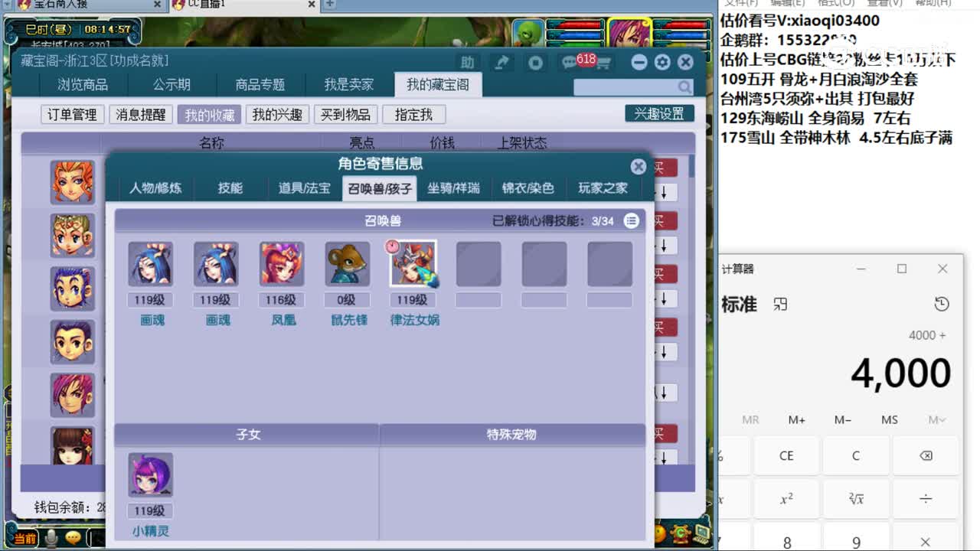Open the chat messages icon showing the 618 badge
This screenshot has height=551, width=980.
point(568,63)
